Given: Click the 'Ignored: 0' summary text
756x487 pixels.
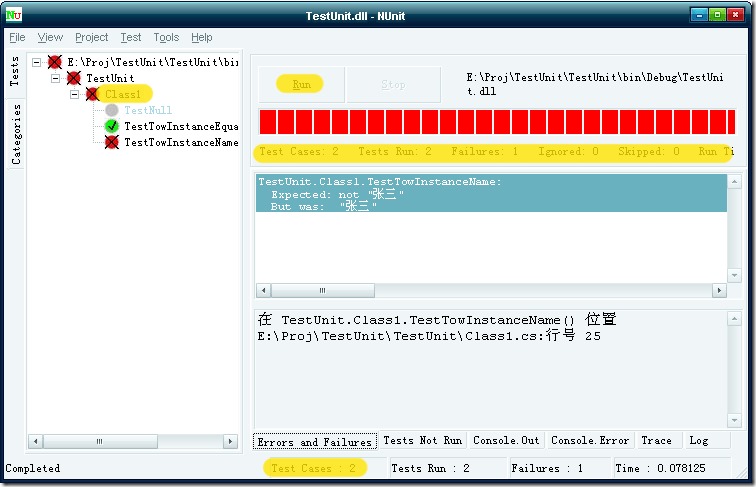Looking at the screenshot, I should 568,151.
